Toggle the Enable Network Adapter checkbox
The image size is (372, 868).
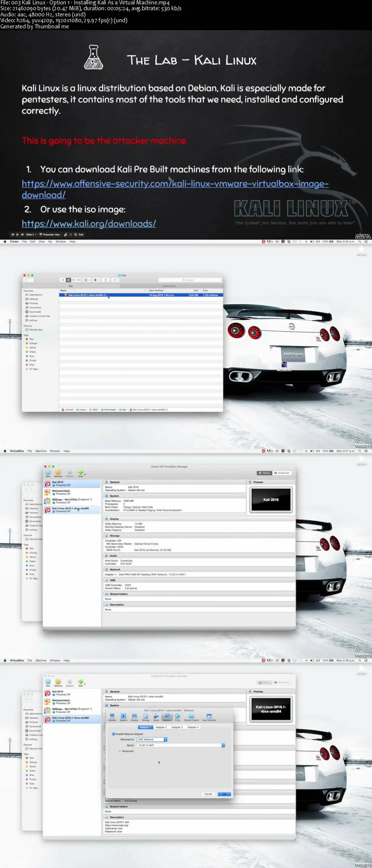coord(114,734)
